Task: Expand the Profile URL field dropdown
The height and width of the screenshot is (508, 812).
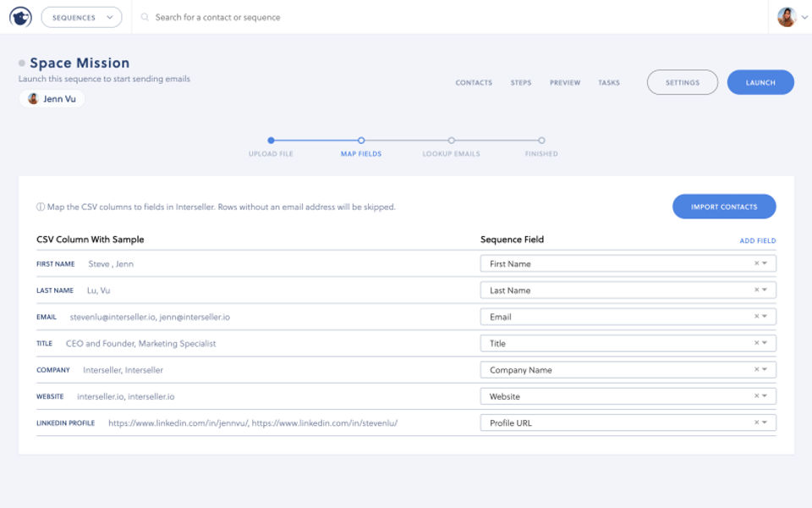Action: [765, 422]
